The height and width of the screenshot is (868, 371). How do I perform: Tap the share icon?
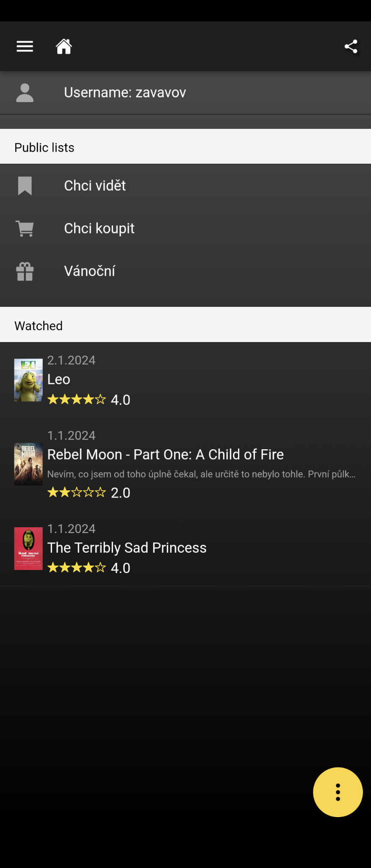tap(351, 46)
